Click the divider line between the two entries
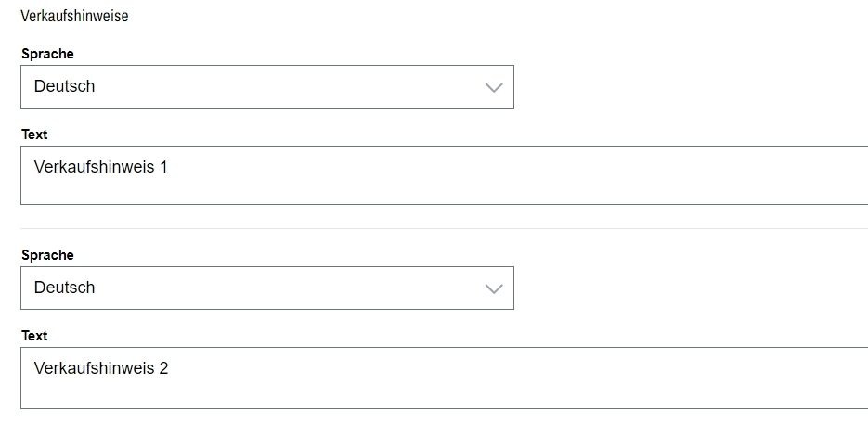This screenshot has width=868, height=423. [444, 229]
